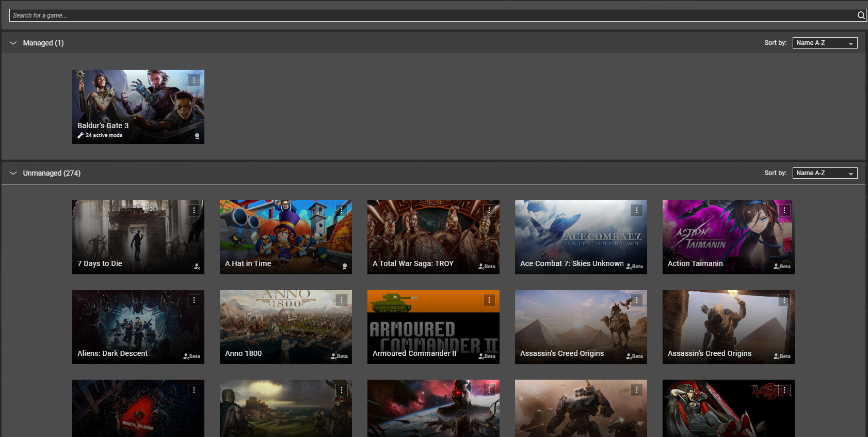The height and width of the screenshot is (437, 868).
Task: Select the A Hat in Time game card
Action: pos(286,237)
